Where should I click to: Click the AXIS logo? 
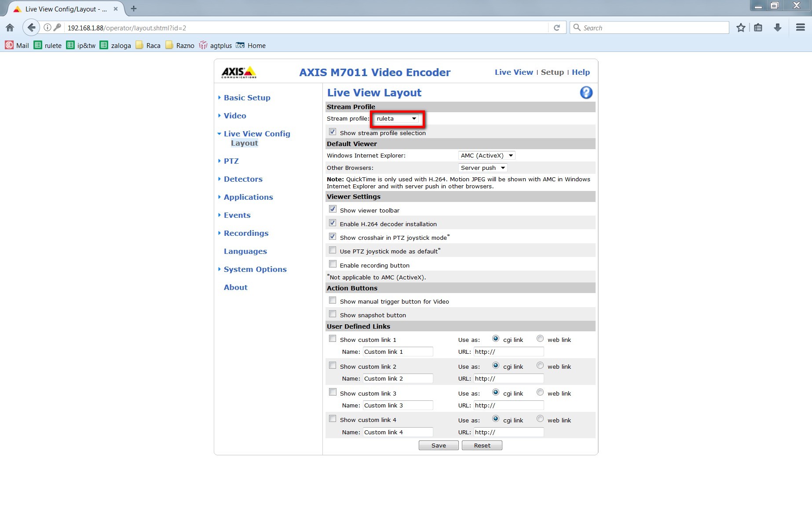click(x=239, y=72)
